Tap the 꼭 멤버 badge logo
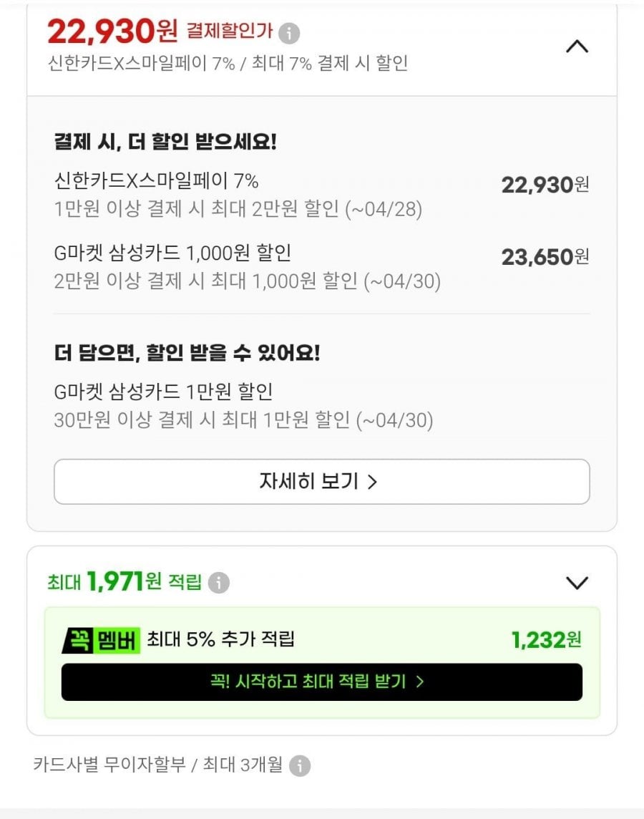The height and width of the screenshot is (819, 644). pyautogui.click(x=99, y=639)
